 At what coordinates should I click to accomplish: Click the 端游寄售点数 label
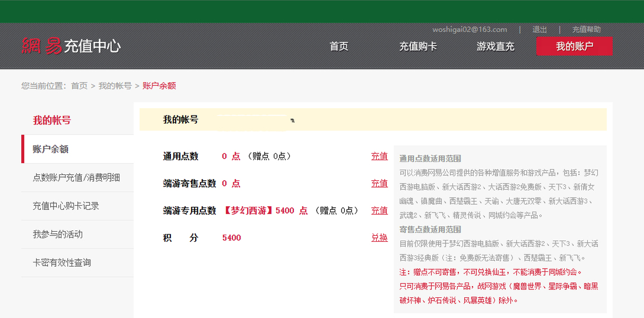coord(189,183)
